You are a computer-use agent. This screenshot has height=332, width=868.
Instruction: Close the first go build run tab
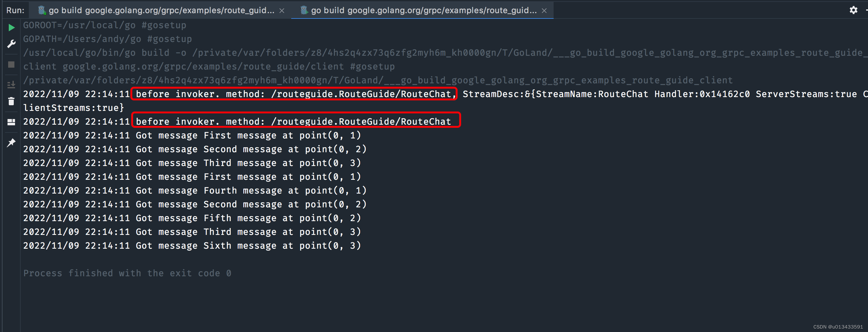coord(282,10)
